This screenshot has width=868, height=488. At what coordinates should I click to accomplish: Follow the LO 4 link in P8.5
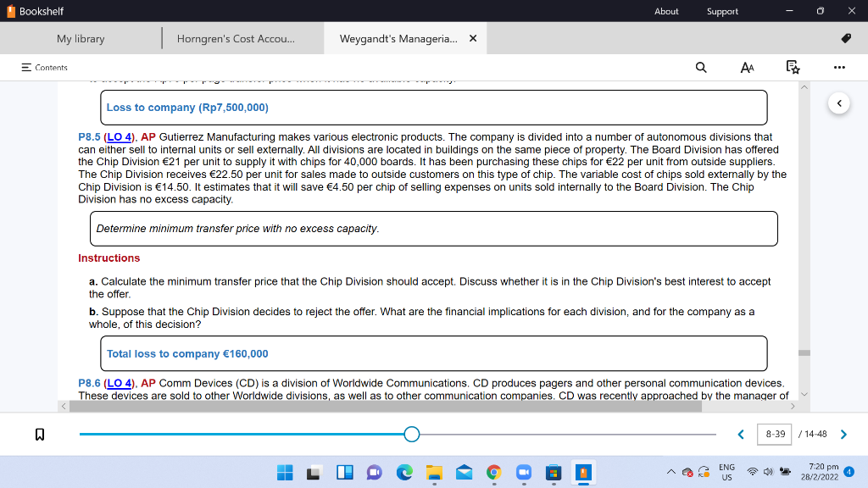[x=119, y=136]
